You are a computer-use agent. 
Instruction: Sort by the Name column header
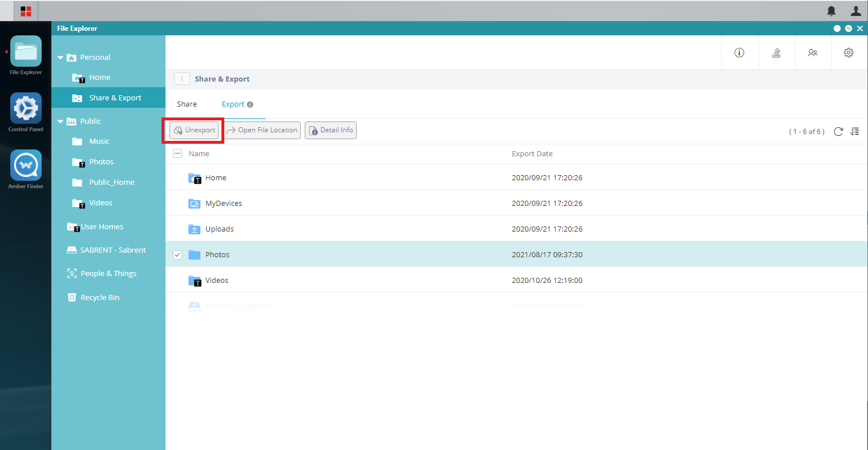(199, 153)
